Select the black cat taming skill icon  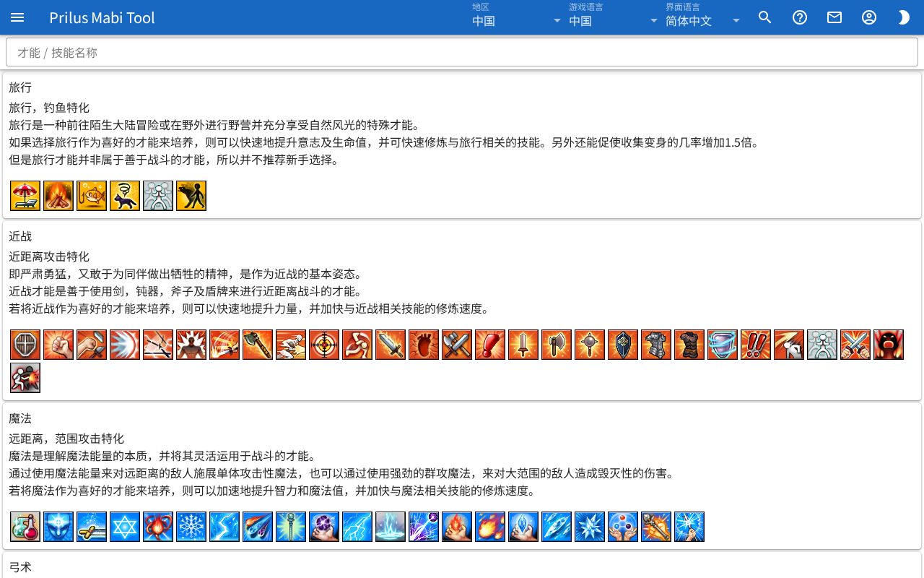(125, 196)
